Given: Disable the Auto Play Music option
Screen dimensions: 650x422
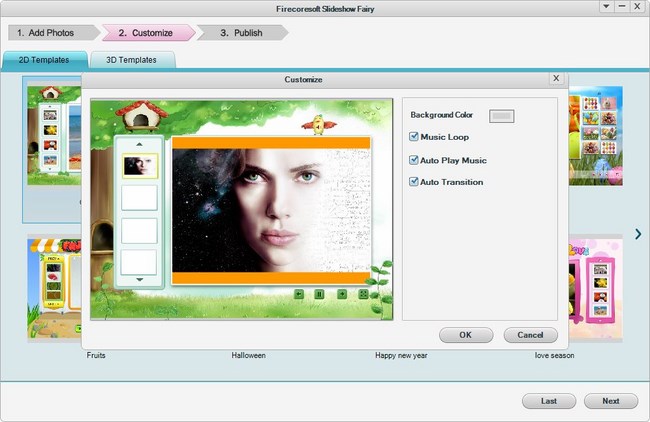Looking at the screenshot, I should 414,160.
